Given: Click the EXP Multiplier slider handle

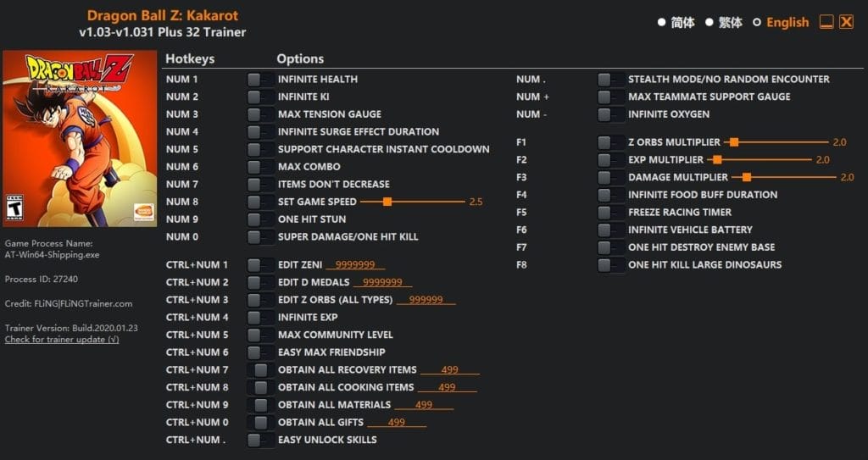Looking at the screenshot, I should 717,160.
